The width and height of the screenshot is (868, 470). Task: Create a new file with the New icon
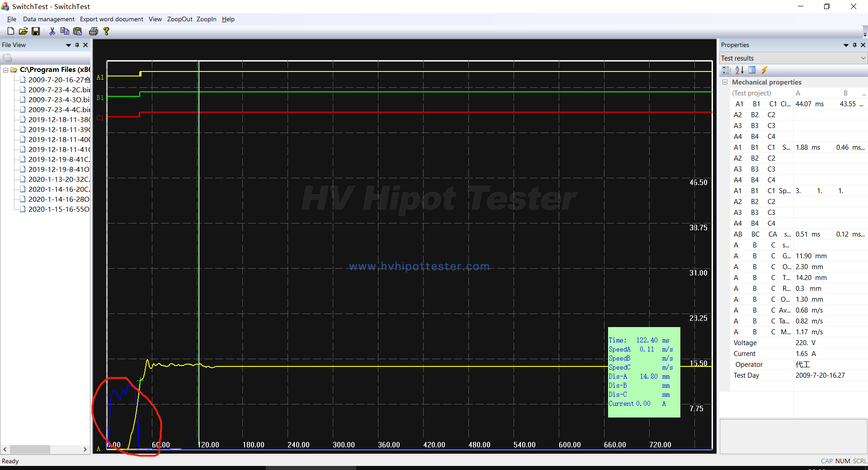[10, 31]
